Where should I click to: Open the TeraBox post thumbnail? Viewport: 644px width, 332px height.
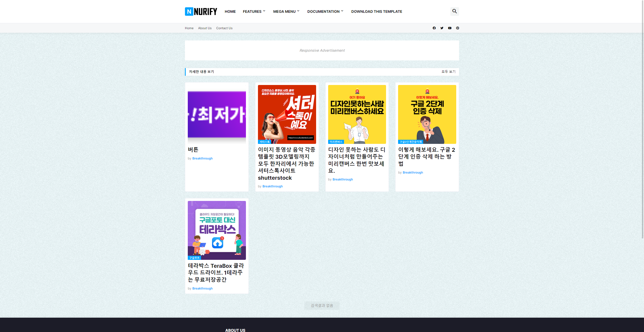[217, 230]
